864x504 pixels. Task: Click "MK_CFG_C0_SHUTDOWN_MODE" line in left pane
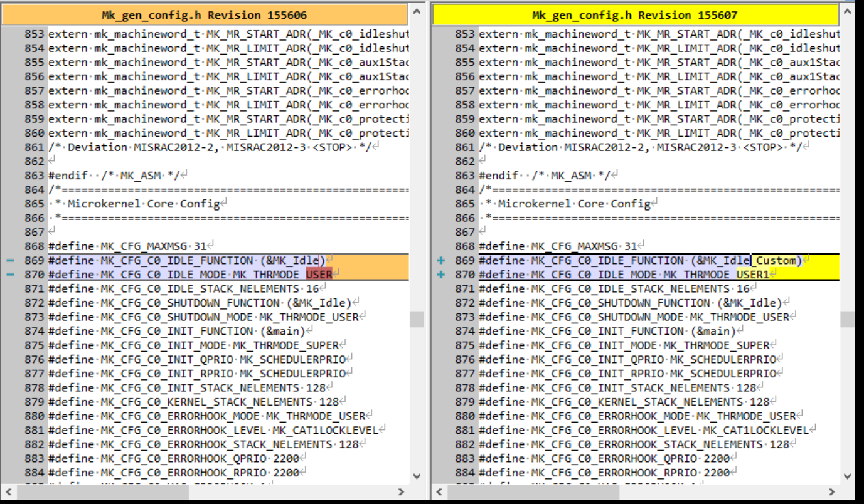click(x=203, y=317)
